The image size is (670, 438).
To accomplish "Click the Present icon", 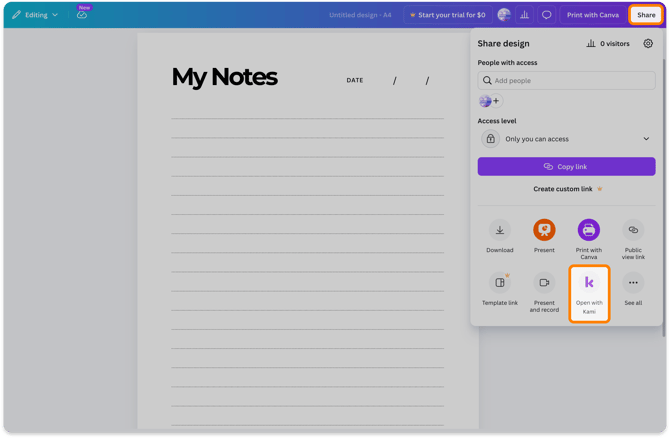I will pos(544,230).
